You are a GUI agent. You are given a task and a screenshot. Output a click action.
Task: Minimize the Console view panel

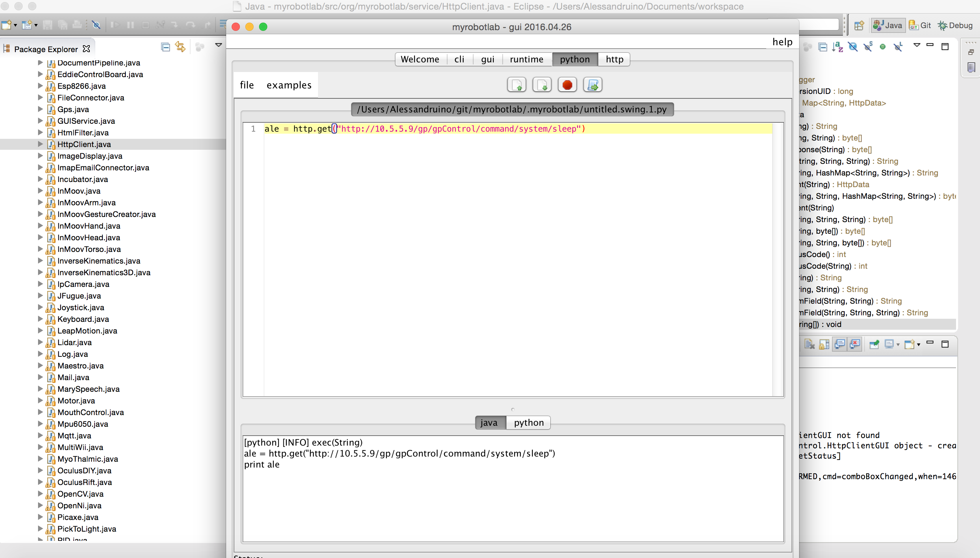(930, 342)
